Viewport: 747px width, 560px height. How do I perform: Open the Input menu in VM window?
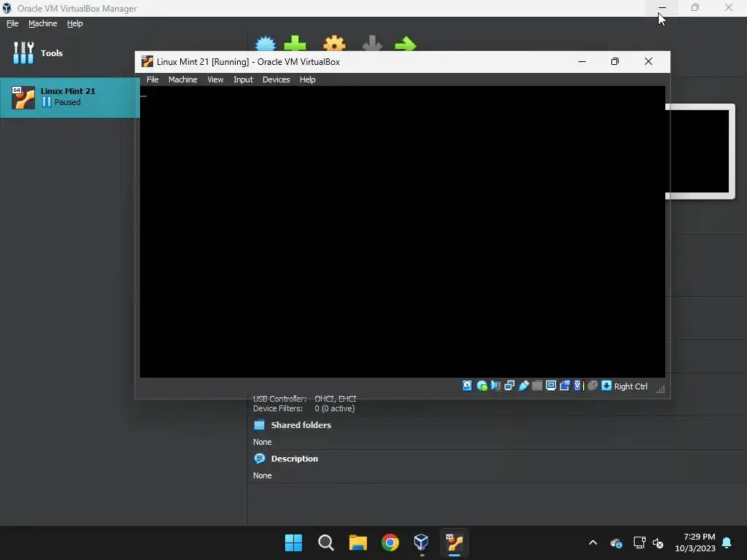click(x=243, y=79)
